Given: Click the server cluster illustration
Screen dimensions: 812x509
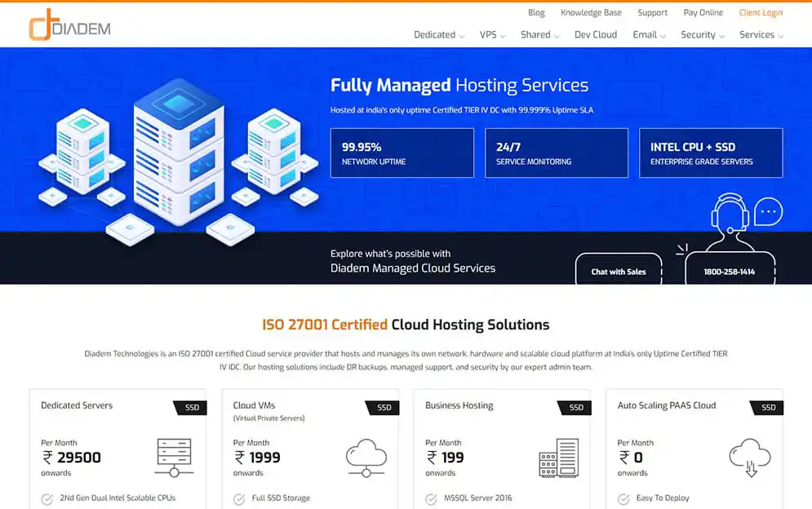Looking at the screenshot, I should coord(179,161).
